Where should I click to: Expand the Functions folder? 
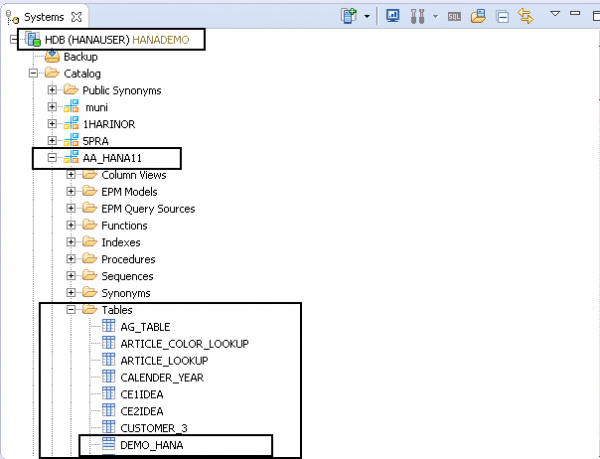[x=71, y=225]
